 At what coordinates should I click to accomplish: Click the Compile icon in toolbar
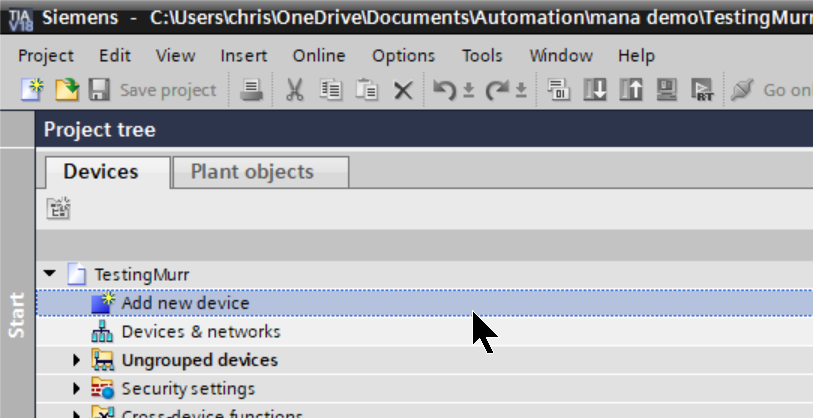click(x=559, y=90)
